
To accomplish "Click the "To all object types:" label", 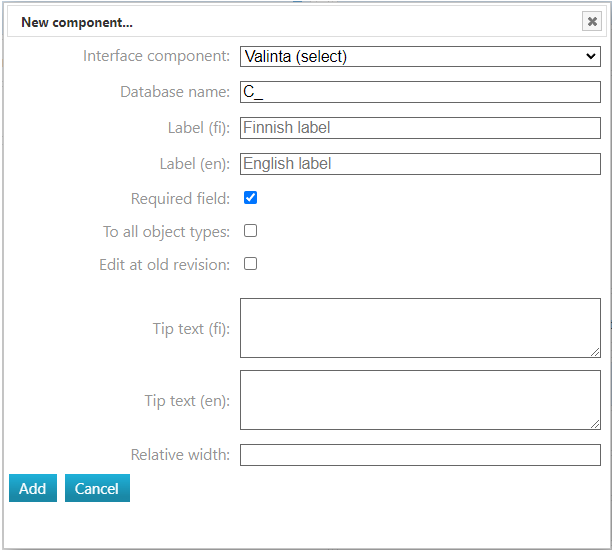I will point(166,232).
